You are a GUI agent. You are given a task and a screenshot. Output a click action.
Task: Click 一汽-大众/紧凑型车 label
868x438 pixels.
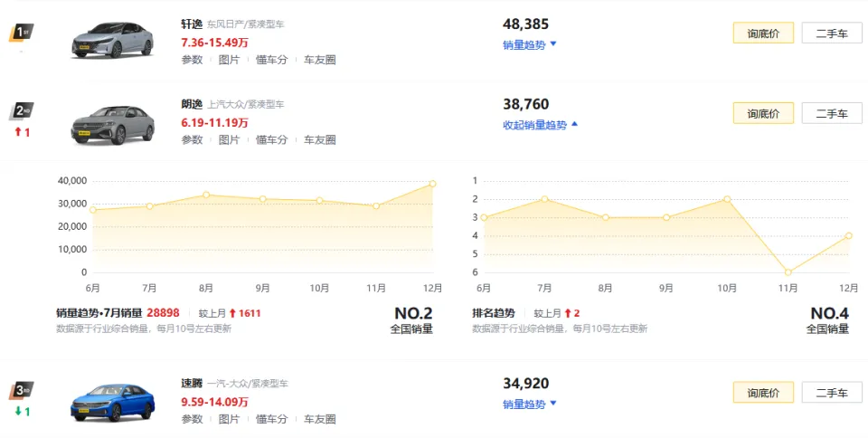click(x=248, y=384)
